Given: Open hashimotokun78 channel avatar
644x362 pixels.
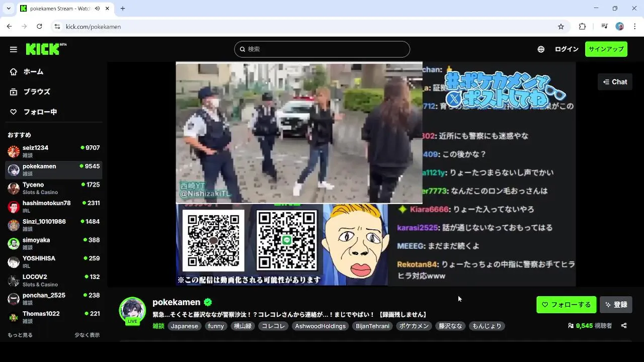Looking at the screenshot, I should click(14, 207).
